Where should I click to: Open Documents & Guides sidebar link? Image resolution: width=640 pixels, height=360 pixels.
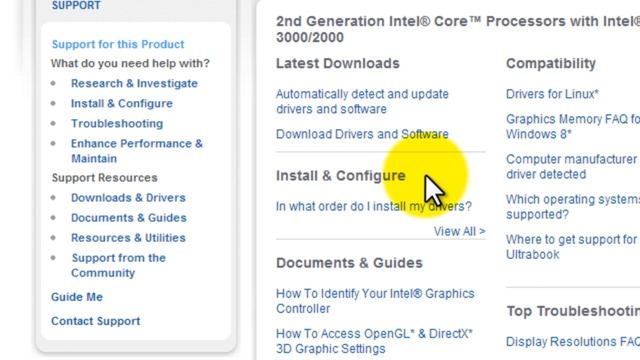coord(129,218)
